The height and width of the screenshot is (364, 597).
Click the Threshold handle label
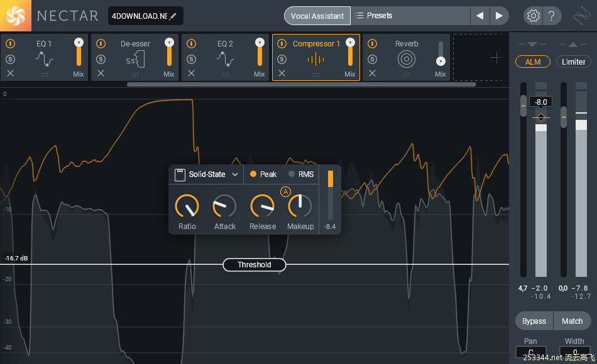(x=255, y=265)
